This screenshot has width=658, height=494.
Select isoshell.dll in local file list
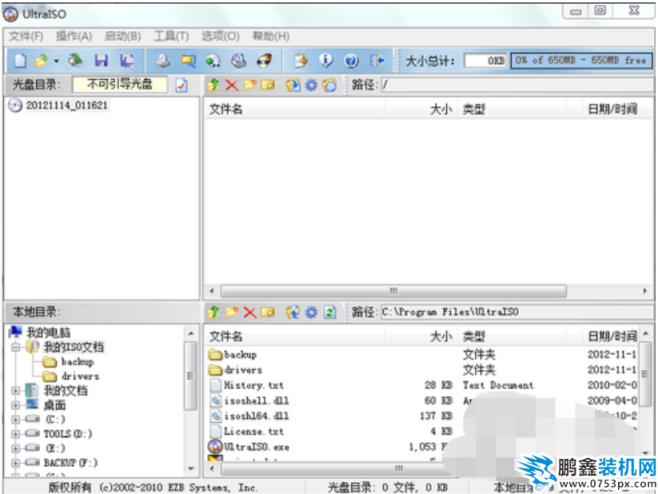coord(256,401)
